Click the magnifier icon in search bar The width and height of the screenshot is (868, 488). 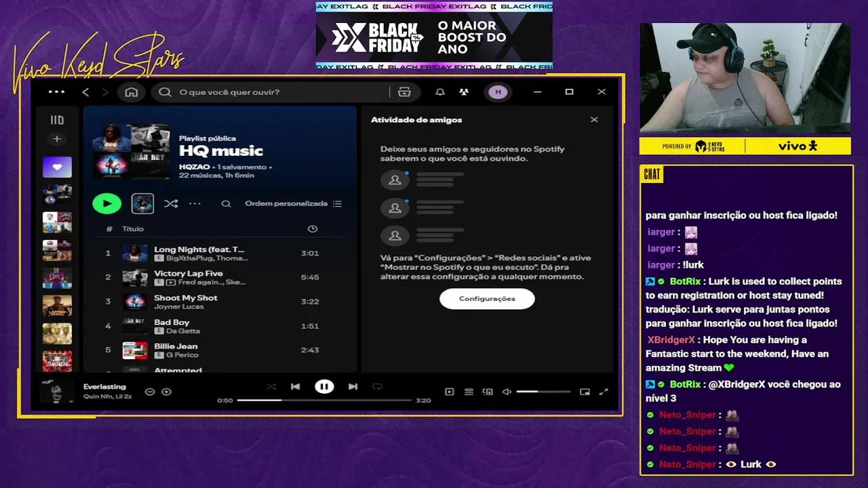[165, 92]
